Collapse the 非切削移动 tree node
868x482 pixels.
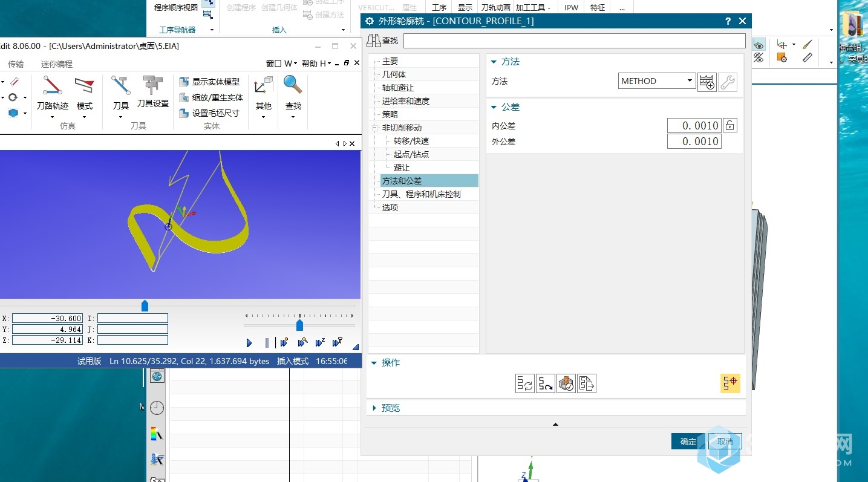pos(375,128)
